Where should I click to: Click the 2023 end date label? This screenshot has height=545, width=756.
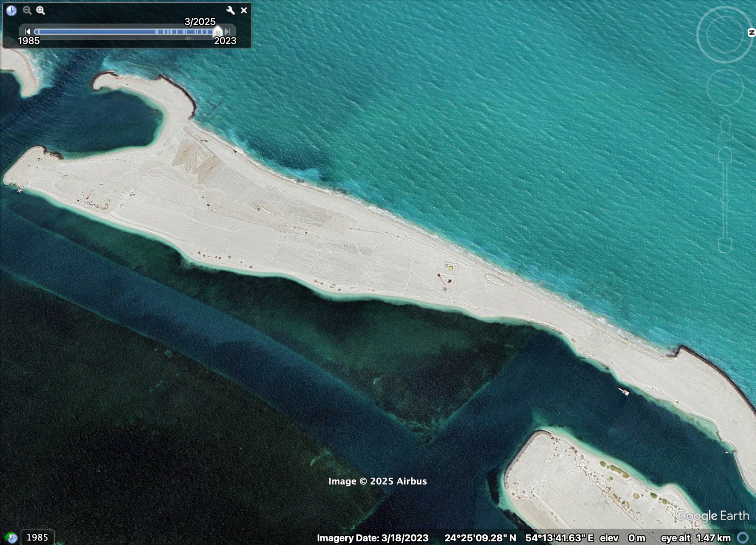tap(225, 41)
